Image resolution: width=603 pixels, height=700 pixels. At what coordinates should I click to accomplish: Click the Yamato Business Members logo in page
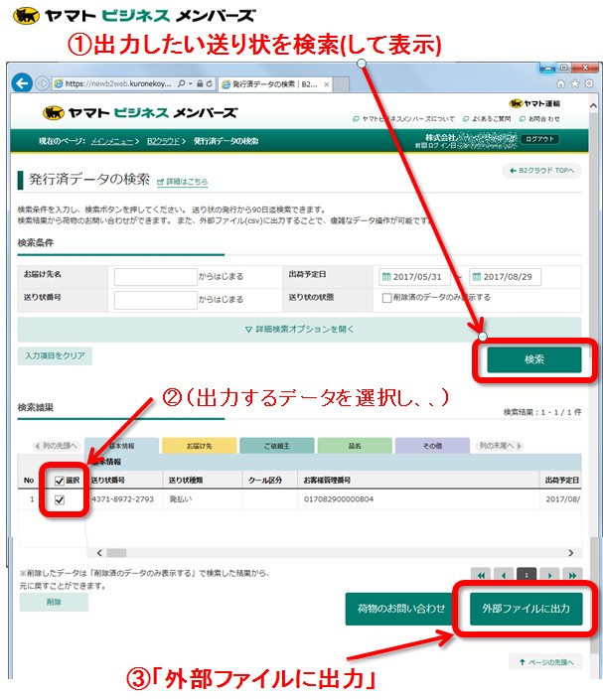point(140,113)
